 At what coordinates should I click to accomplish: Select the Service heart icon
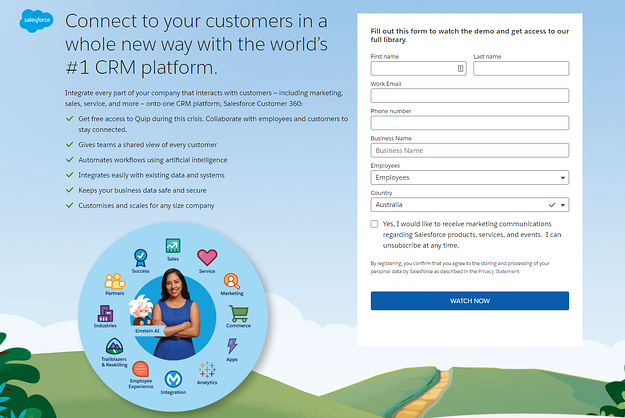click(207, 257)
